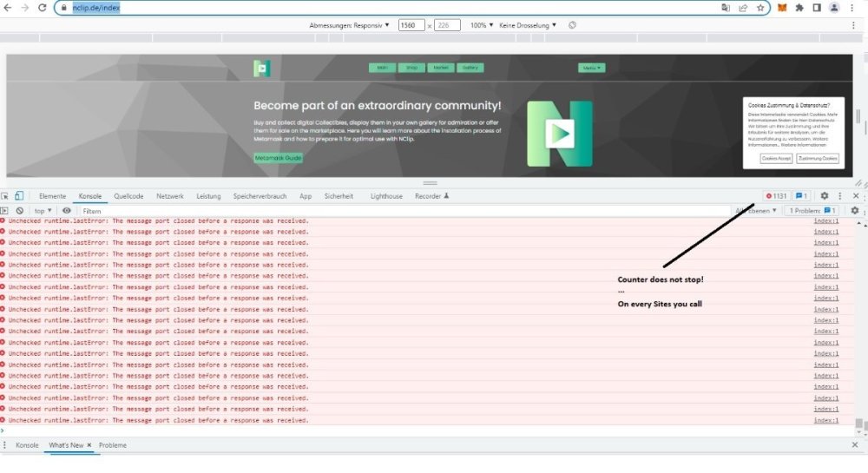Click the Shop navigation button
Screen dimensions: 868x473
point(411,68)
